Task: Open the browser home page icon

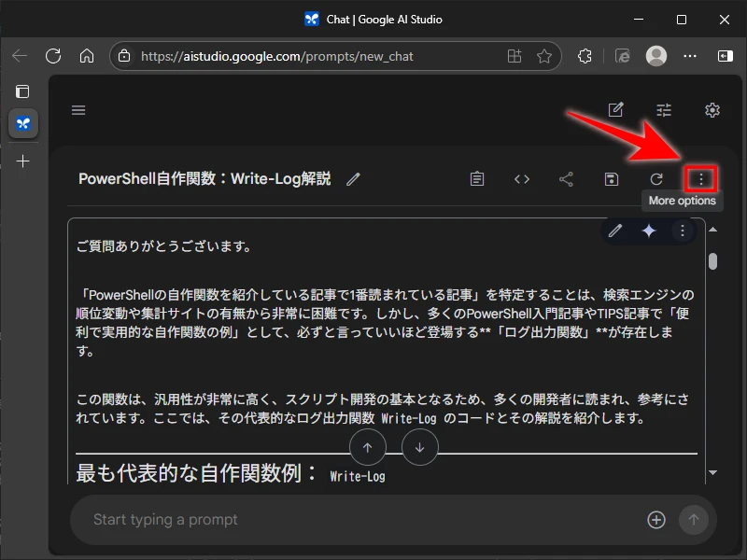Action: pyautogui.click(x=87, y=56)
